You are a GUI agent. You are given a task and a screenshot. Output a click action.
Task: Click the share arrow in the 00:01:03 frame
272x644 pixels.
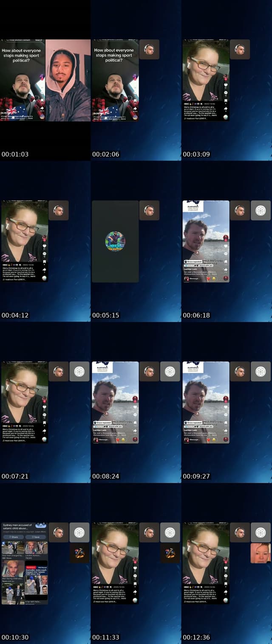pyautogui.click(x=42, y=108)
